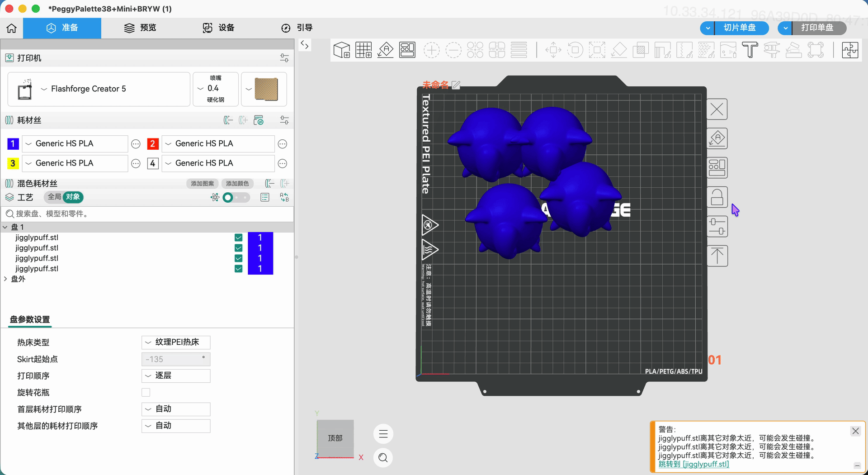Add a new plate with grid icon
The height and width of the screenshot is (475, 868).
363,50
